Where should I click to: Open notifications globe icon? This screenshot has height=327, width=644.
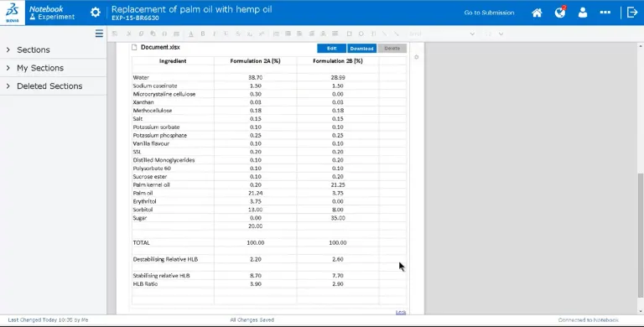pos(560,13)
